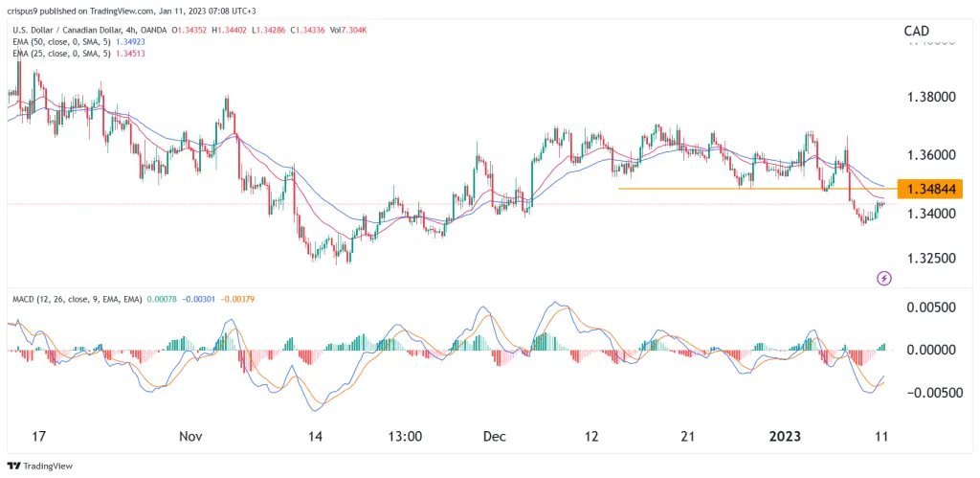Click the MACD signal value −0.00379
The height and width of the screenshot is (478, 980).
236,300
